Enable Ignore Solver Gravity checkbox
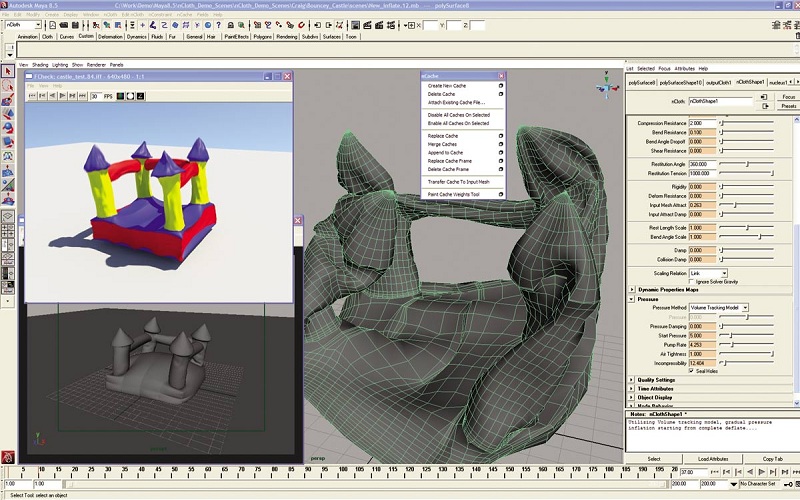 point(692,281)
